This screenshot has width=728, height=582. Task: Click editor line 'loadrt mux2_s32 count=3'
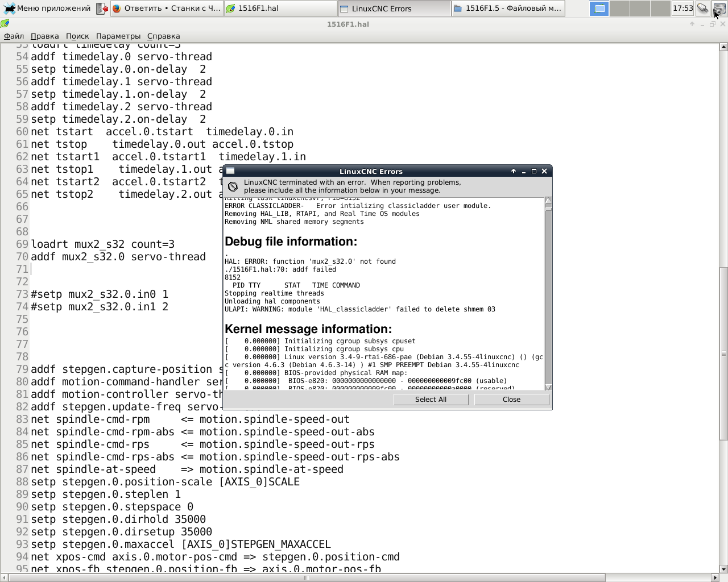pos(103,244)
